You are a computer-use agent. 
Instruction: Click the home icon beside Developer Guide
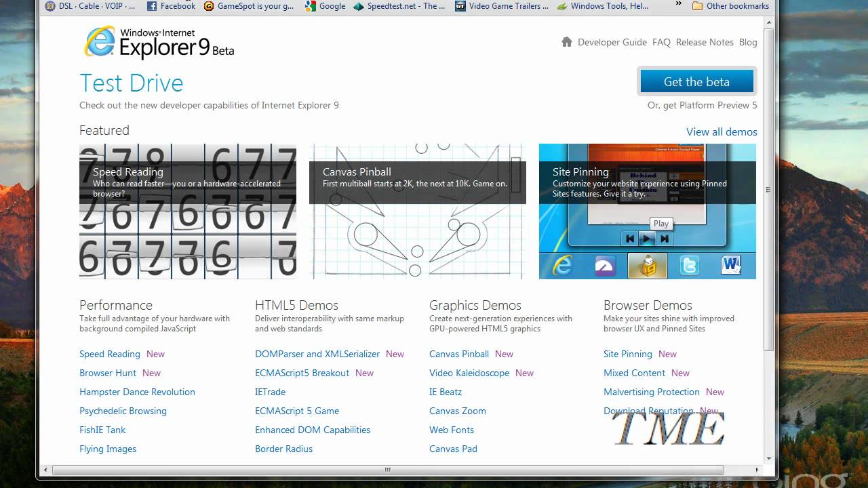(567, 42)
